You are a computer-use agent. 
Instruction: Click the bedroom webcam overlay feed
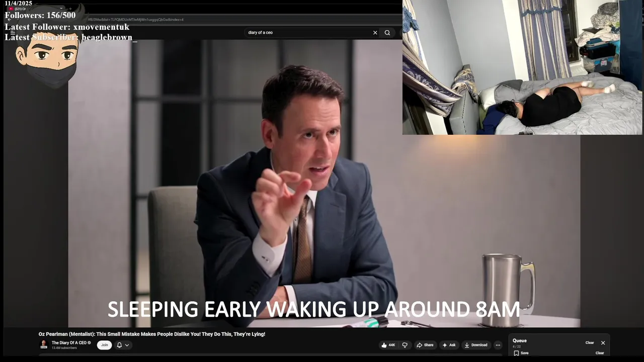[522, 67]
